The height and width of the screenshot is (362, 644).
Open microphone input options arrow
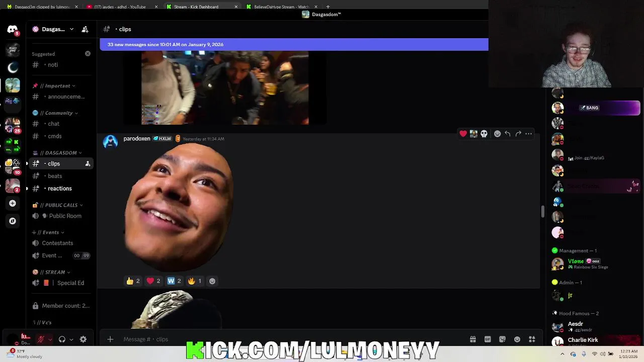click(x=50, y=339)
